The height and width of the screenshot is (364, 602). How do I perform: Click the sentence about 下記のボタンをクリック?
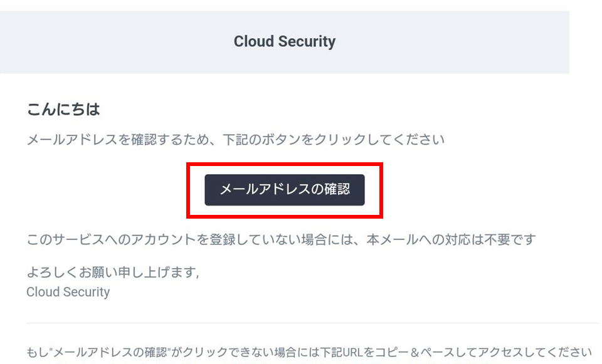(235, 140)
